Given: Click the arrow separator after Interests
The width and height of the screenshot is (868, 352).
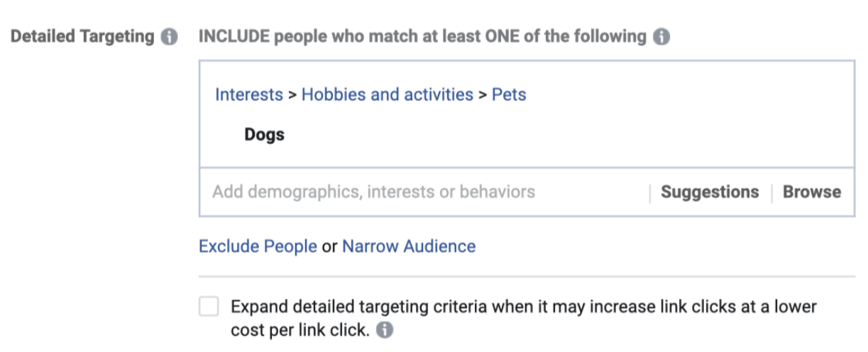Looking at the screenshot, I should click(292, 94).
